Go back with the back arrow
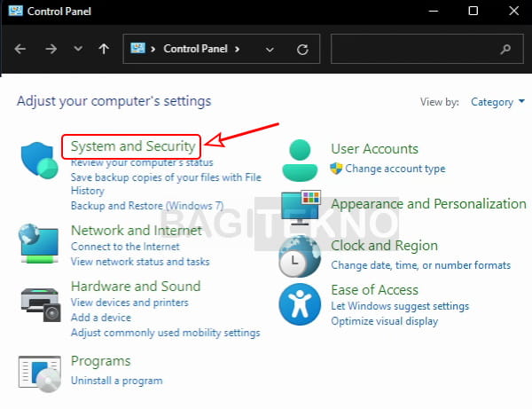The width and height of the screenshot is (532, 409). pyautogui.click(x=20, y=49)
